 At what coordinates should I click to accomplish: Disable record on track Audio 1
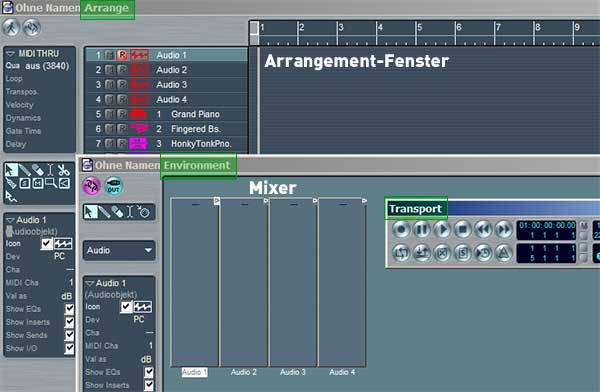tap(122, 55)
